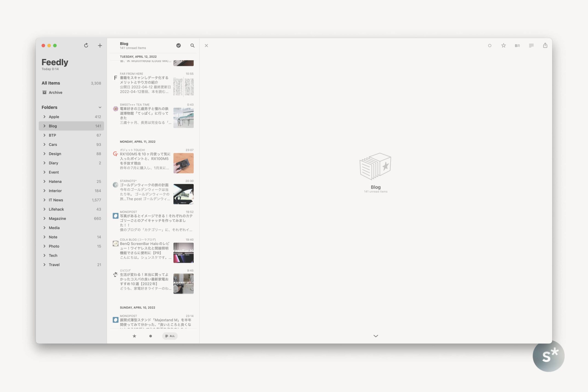Select the Magazine folder
The width and height of the screenshot is (588, 392).
click(x=57, y=218)
